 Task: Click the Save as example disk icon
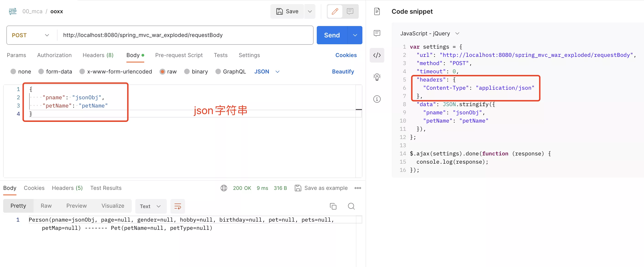coord(298,188)
